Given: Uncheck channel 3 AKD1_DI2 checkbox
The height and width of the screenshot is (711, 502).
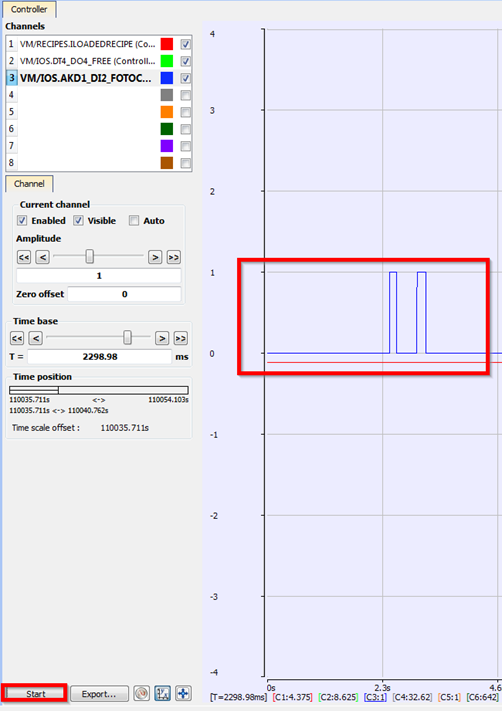Looking at the screenshot, I should 185,78.
